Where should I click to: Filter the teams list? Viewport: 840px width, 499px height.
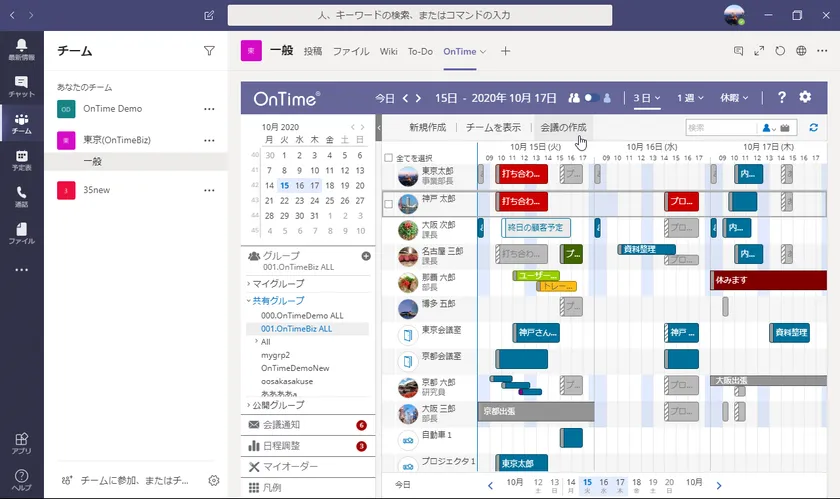209,51
